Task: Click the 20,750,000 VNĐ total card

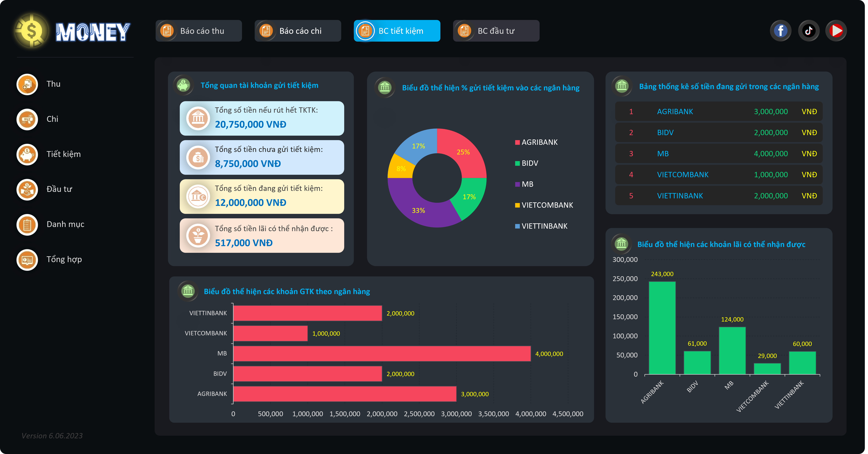Action: (262, 118)
